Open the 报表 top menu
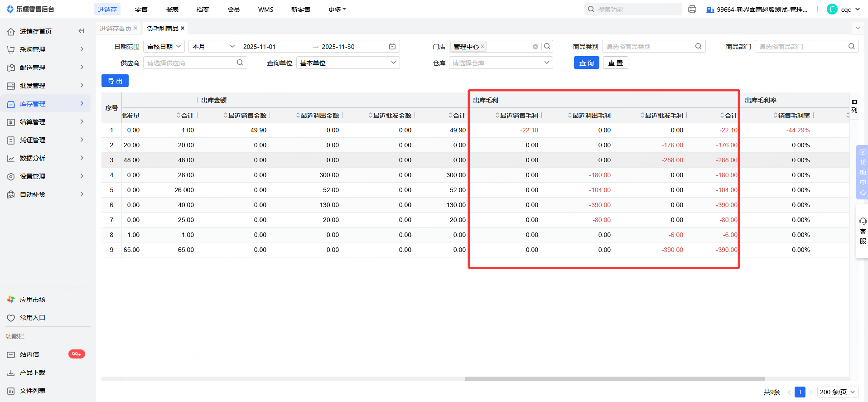868x402 pixels. point(172,10)
